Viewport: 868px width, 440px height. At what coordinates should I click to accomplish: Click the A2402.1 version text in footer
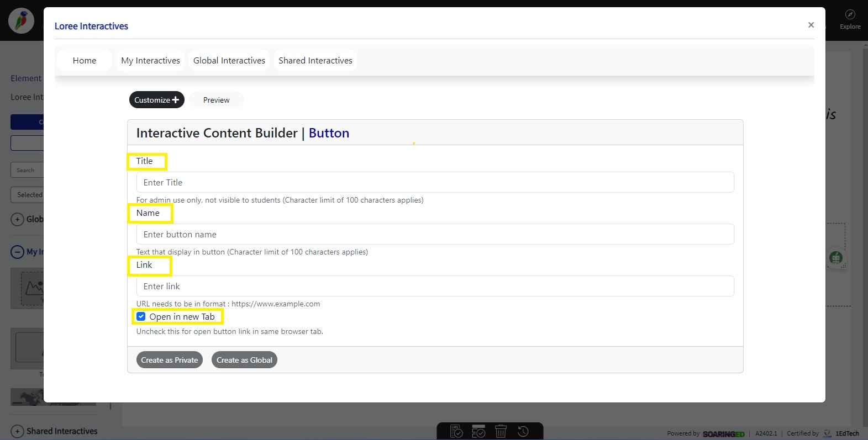point(766,433)
